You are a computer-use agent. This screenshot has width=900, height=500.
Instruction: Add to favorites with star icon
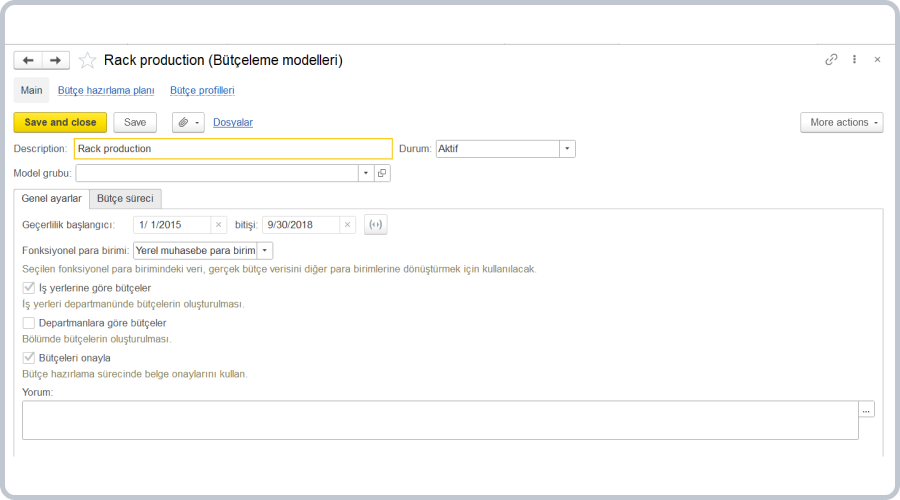87,60
